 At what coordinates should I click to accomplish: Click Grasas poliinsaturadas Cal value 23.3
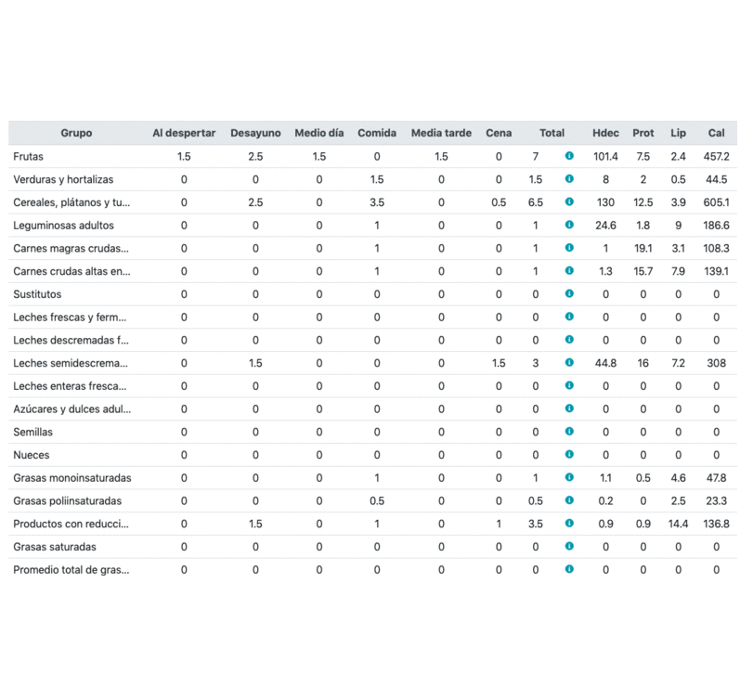pos(716,501)
